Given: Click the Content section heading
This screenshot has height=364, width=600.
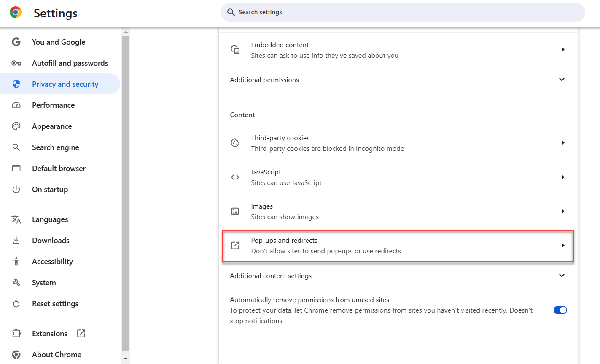Looking at the screenshot, I should (x=242, y=115).
